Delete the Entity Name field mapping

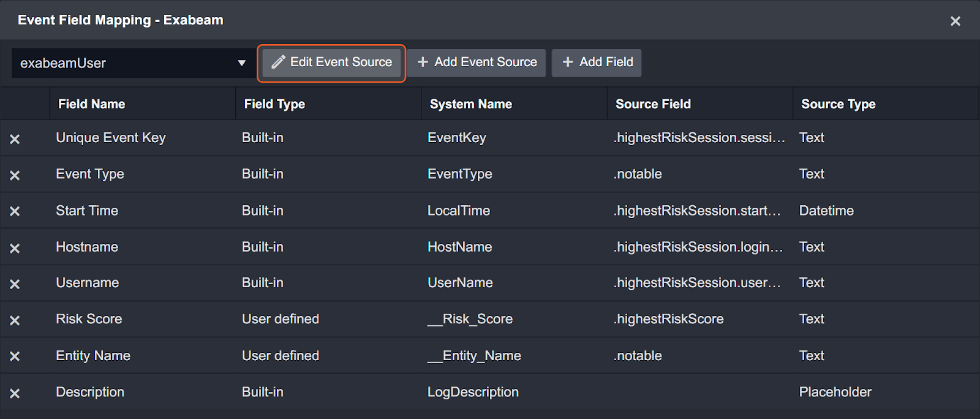coord(15,357)
